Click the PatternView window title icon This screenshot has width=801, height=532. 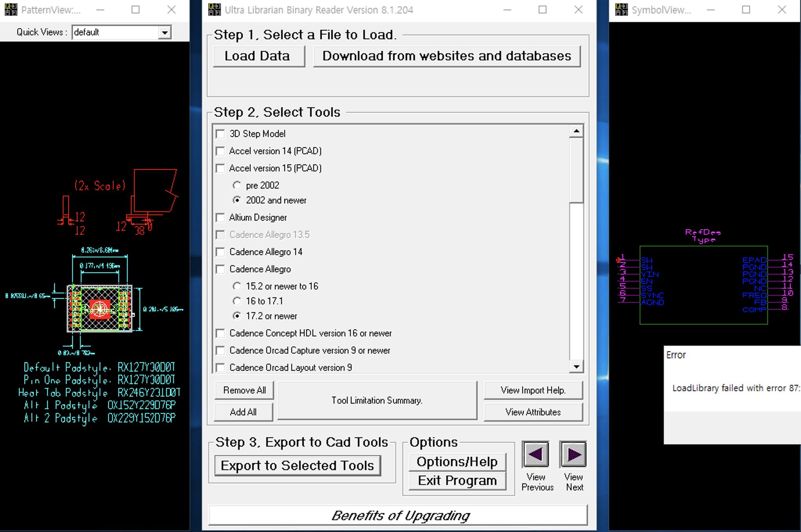click(11, 9)
